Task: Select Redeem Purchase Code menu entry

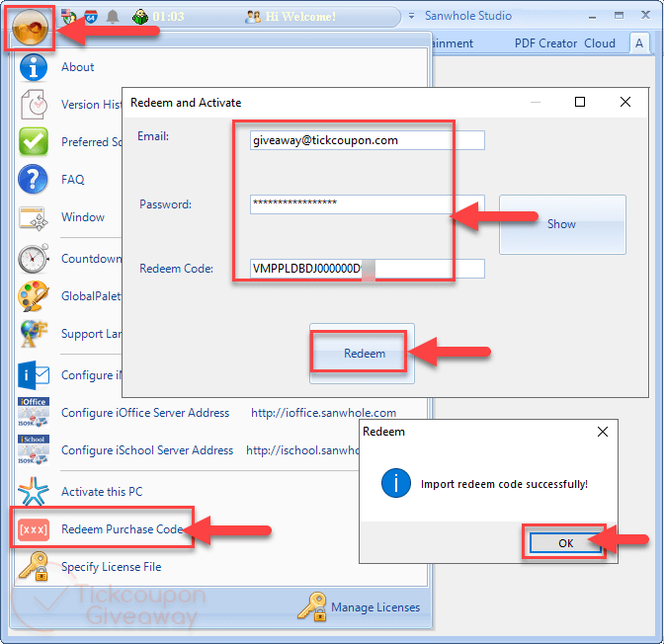Action: 123,528
